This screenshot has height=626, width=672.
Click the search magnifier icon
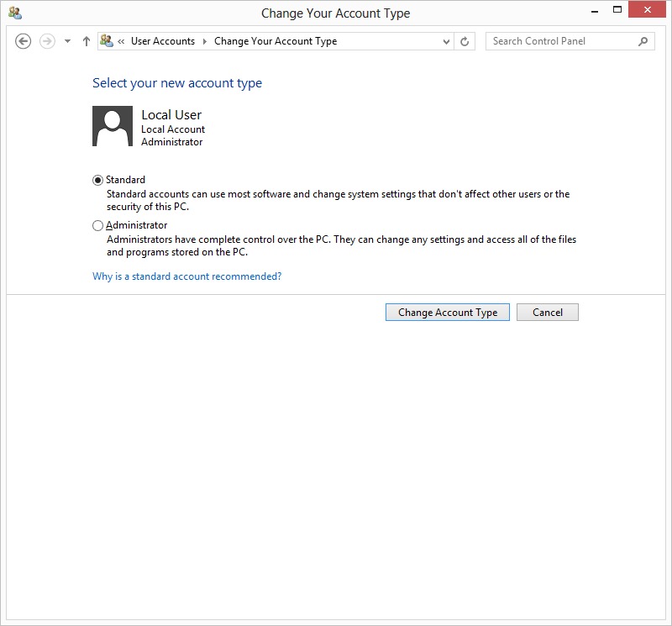[643, 41]
